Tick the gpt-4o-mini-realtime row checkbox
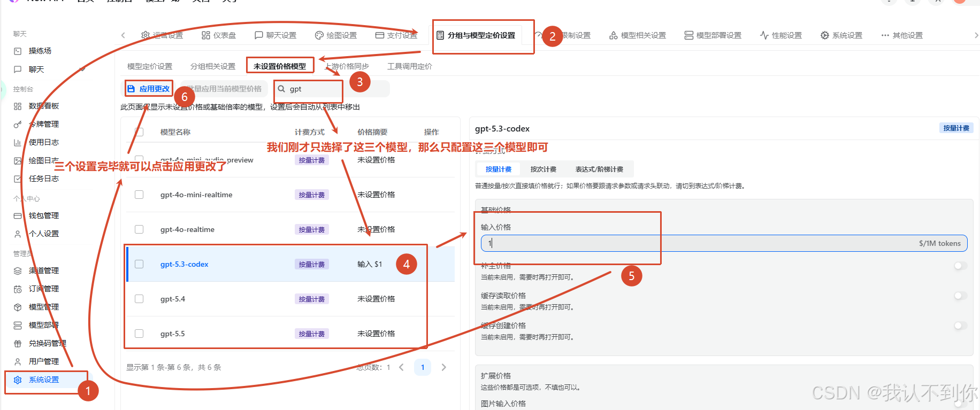 click(139, 195)
